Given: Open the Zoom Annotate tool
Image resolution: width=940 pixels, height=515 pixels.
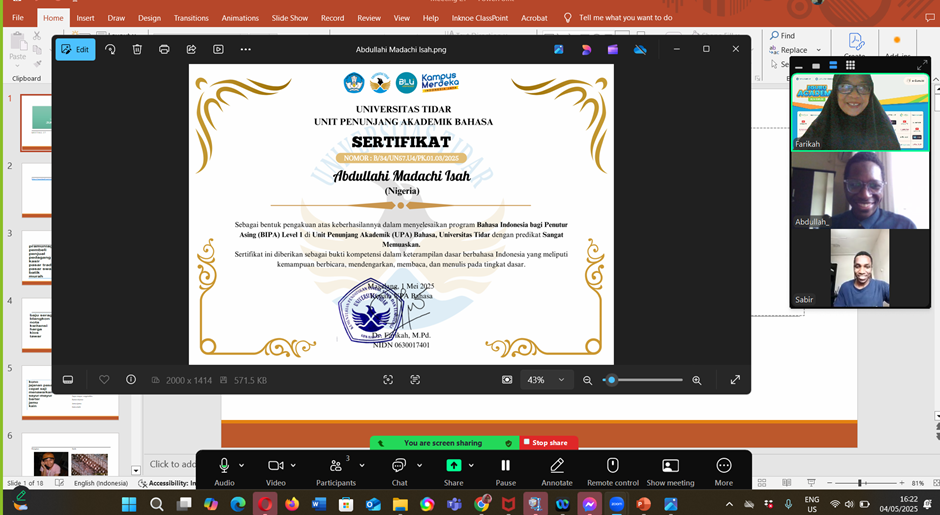Looking at the screenshot, I should 557,471.
